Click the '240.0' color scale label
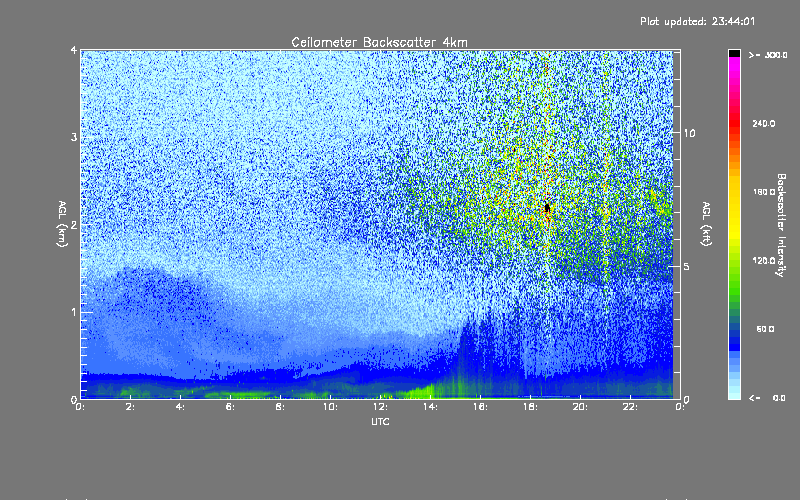800x500 pixels. (764, 123)
